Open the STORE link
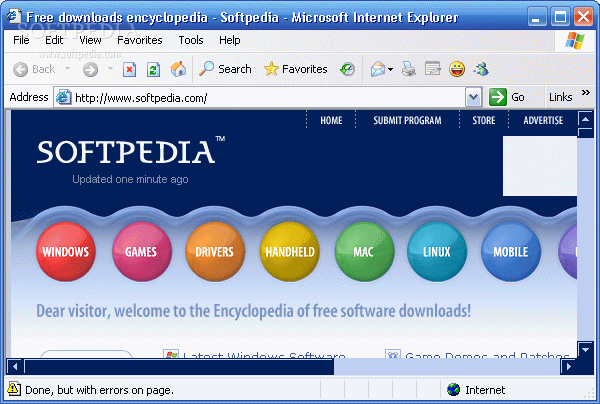This screenshot has width=600, height=404. (x=484, y=121)
